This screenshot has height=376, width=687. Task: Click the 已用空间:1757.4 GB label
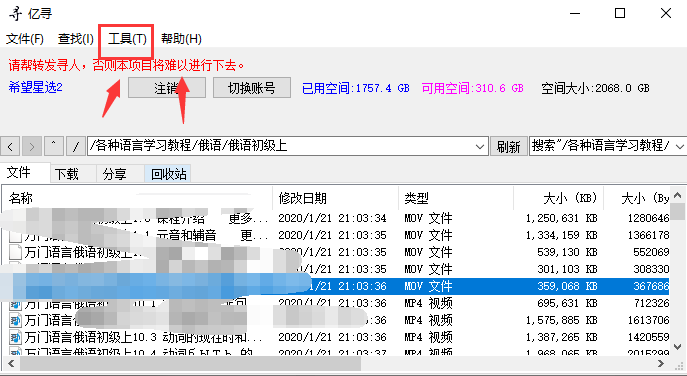coord(356,89)
